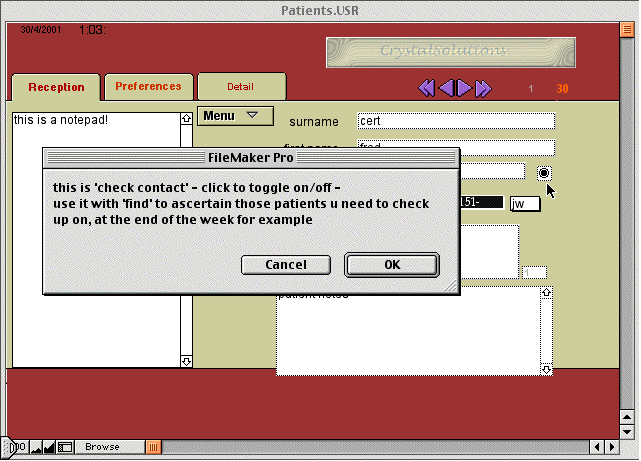Jump to last record double-arrow
The image size is (641, 461).
483,88
